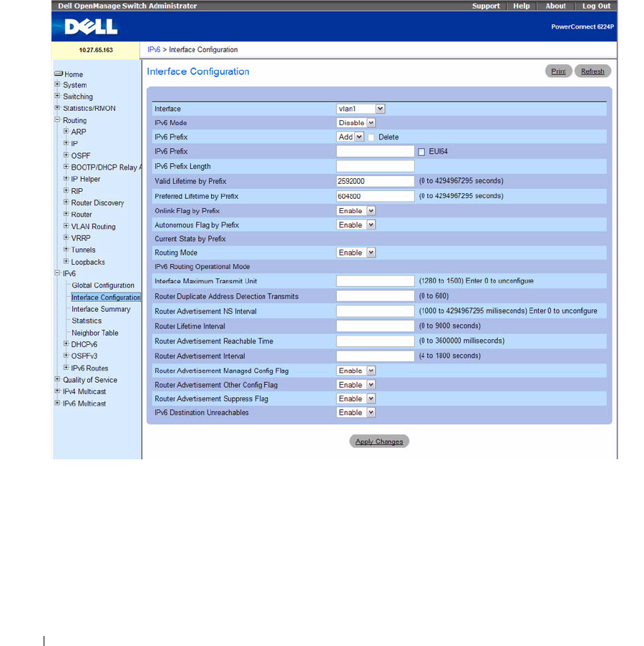Click the 10.27.65.163 address label
The image size is (644, 646).
(96, 50)
